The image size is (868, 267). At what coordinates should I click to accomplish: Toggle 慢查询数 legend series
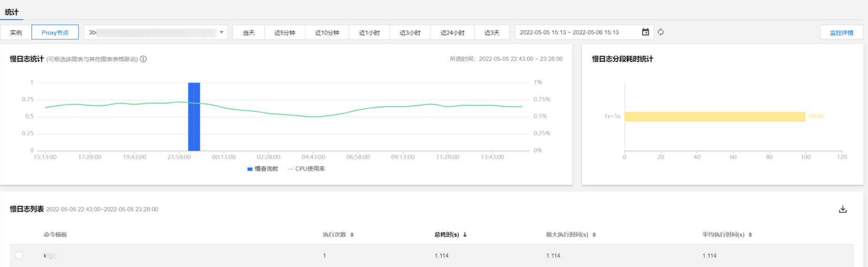263,169
